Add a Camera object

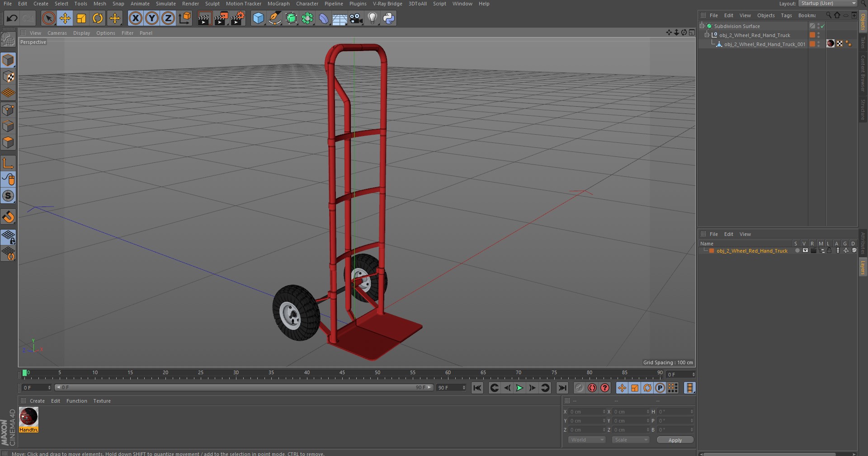point(356,19)
